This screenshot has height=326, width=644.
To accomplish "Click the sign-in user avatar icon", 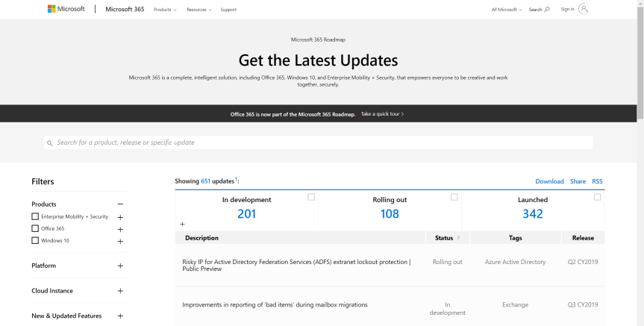I will point(584,9).
